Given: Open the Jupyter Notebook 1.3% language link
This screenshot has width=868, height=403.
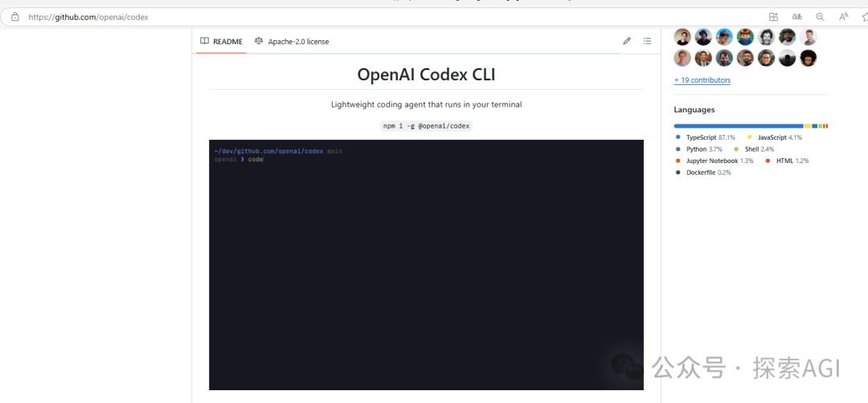Looking at the screenshot, I should [x=714, y=161].
